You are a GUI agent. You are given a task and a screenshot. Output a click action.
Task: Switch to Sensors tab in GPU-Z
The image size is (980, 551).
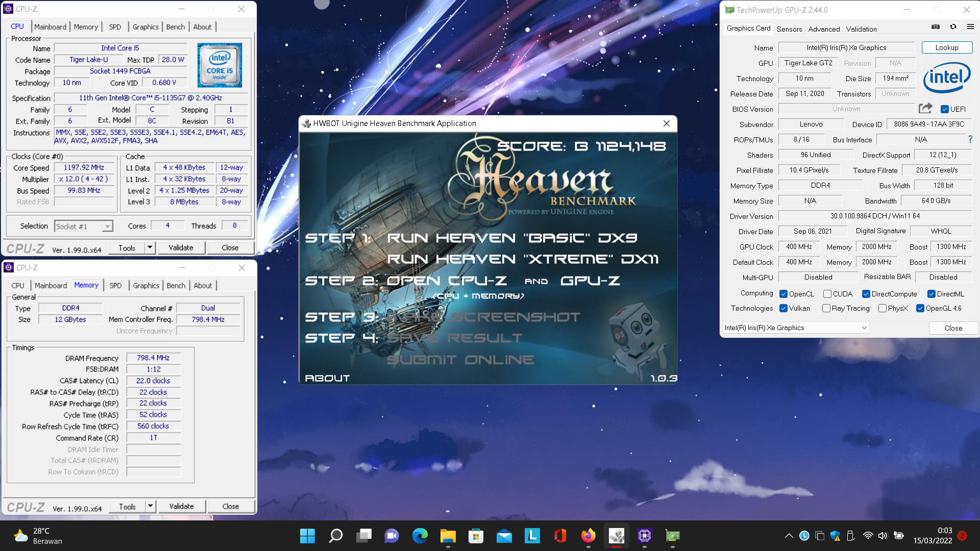point(789,29)
